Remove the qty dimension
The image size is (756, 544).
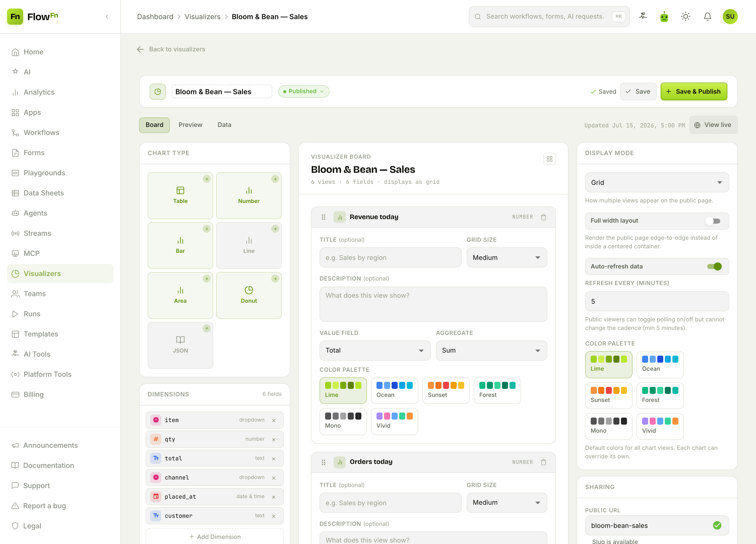tap(274, 439)
